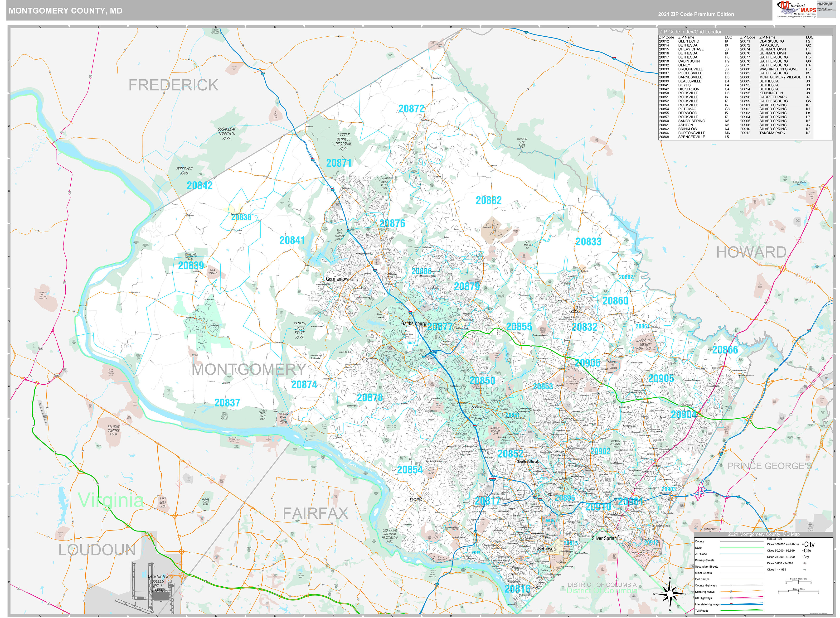Click the 20860 ZIP label on the map

pos(615,301)
